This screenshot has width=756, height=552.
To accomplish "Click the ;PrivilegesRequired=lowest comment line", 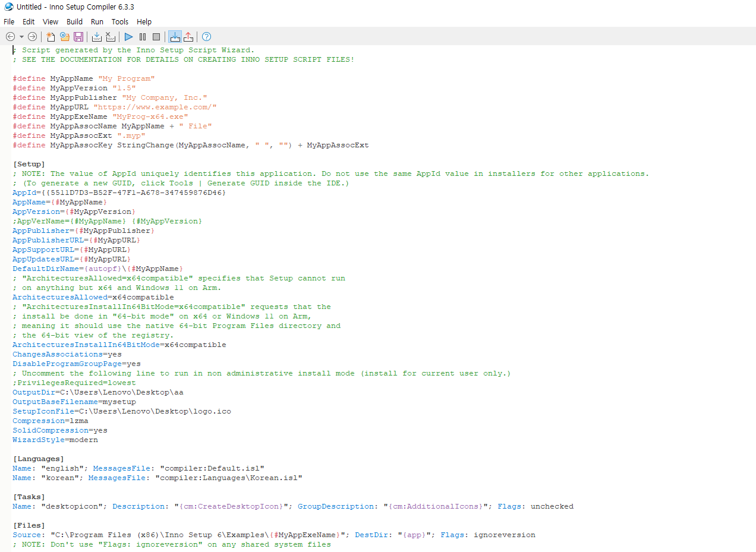I will click(x=74, y=383).
